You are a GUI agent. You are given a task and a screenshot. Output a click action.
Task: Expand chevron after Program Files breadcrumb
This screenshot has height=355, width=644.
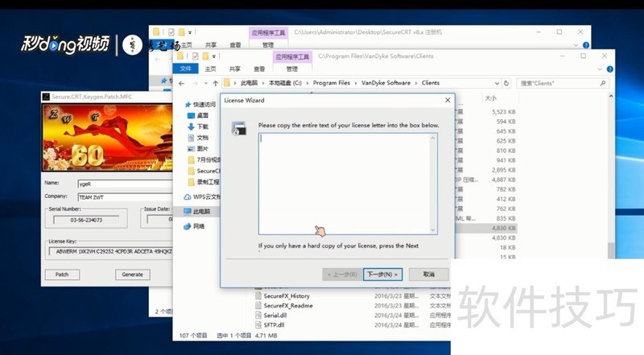356,83
